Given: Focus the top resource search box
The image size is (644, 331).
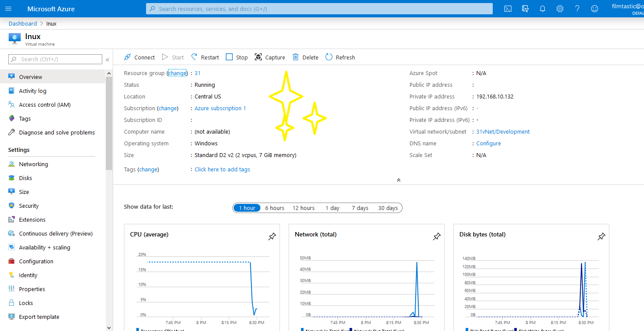Looking at the screenshot, I should (x=319, y=9).
